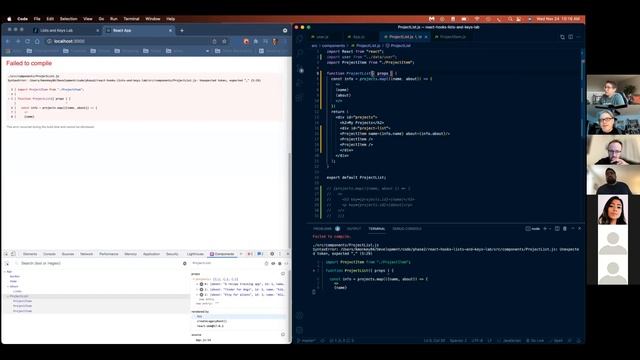
Task: Close the ProjectList.js editor tab
Action: [426, 37]
